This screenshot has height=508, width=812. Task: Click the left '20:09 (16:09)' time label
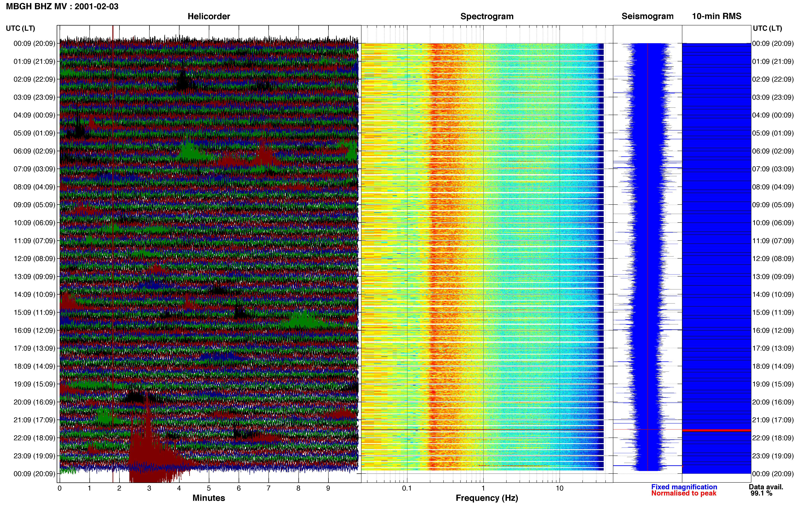(x=34, y=402)
